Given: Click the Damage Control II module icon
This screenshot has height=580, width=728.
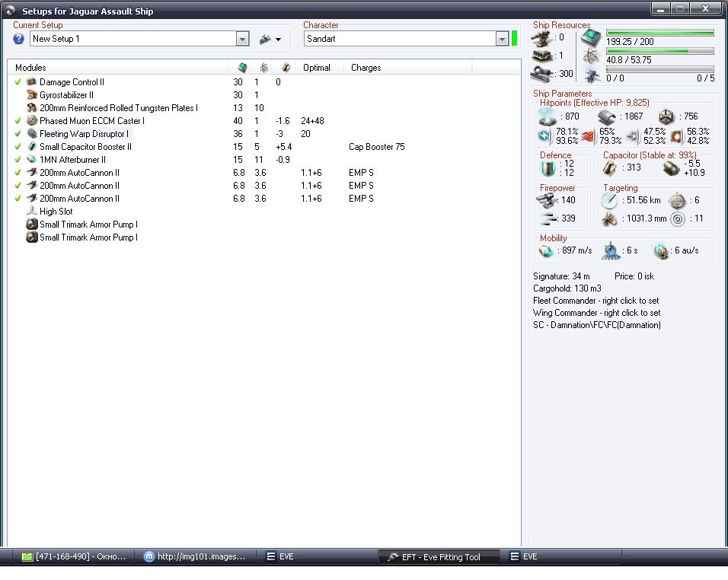Looking at the screenshot, I should (x=31, y=82).
